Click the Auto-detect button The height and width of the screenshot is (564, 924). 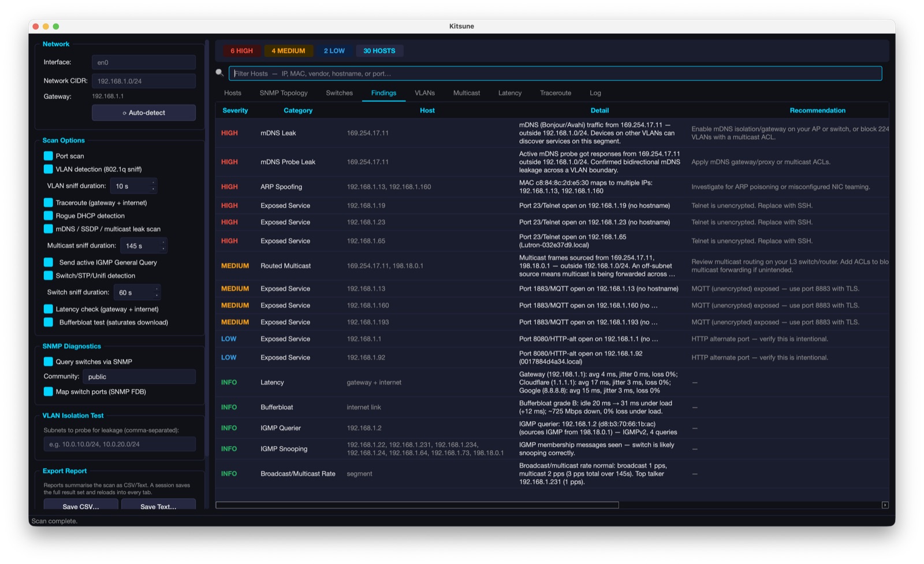(144, 113)
